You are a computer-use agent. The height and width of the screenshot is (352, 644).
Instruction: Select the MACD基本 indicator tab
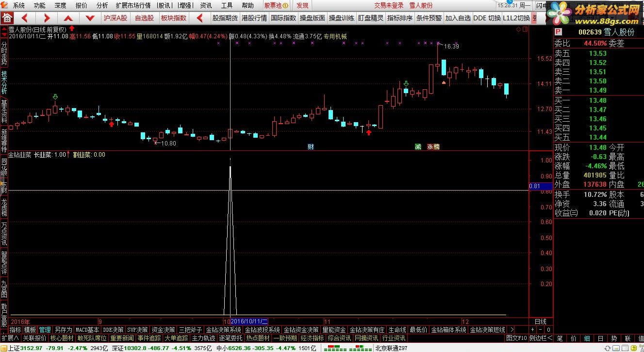87,330
